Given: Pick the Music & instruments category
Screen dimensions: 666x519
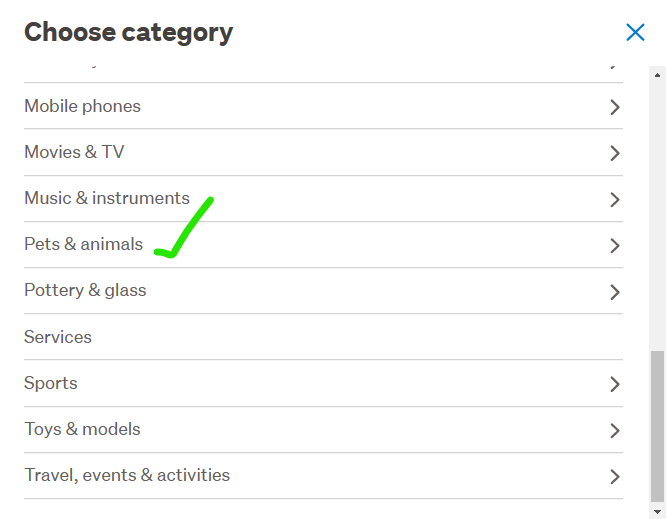Looking at the screenshot, I should click(107, 198).
